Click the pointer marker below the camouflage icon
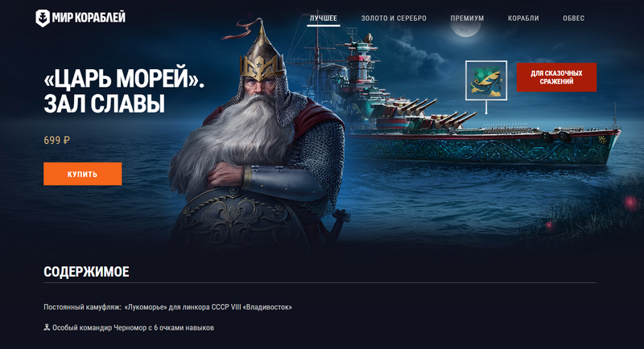The height and width of the screenshot is (349, 644). tap(486, 107)
